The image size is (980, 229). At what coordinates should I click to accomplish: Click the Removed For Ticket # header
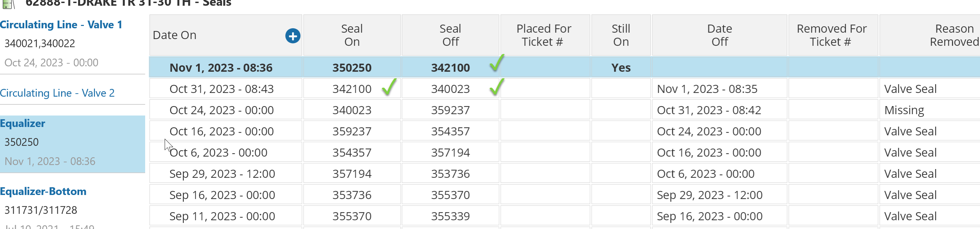click(x=831, y=35)
